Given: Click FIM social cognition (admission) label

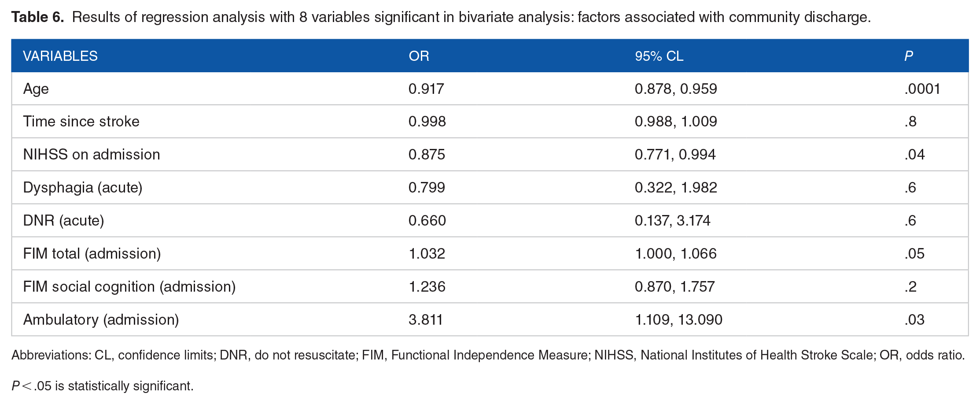Looking at the screenshot, I should pyautogui.click(x=129, y=287).
